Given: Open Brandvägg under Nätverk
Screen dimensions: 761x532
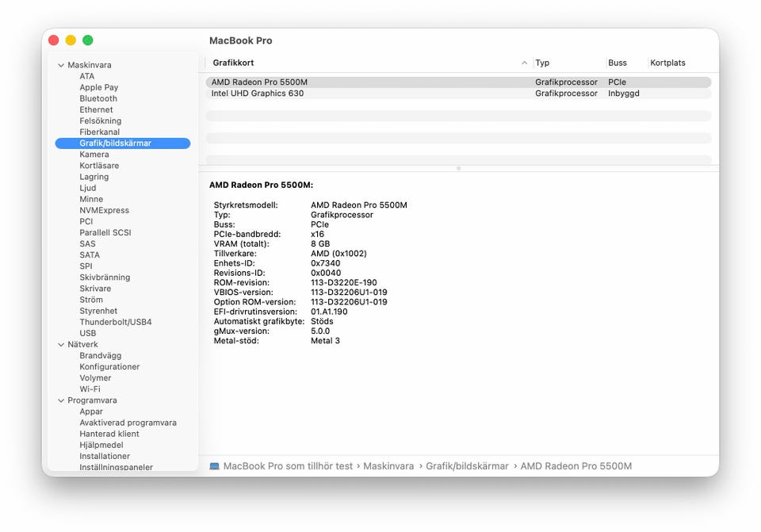Looking at the screenshot, I should [100, 356].
